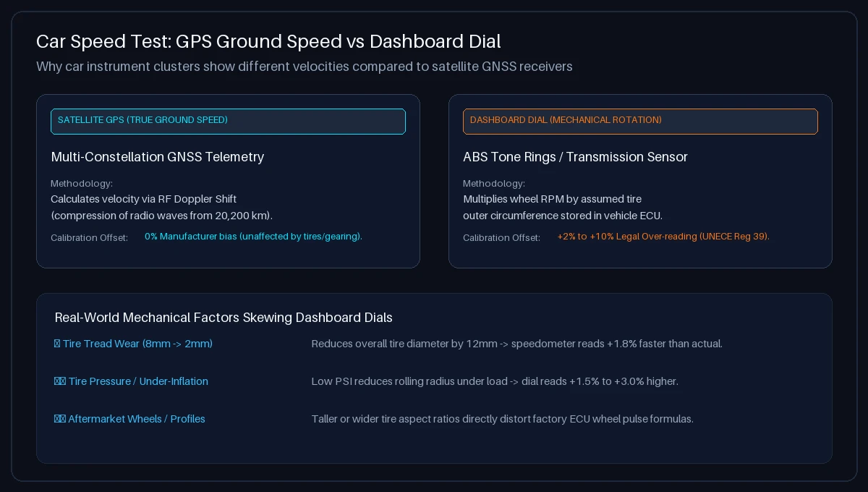Click 'Calculates velocity via RF Doppler Shift' line
868x492 pixels.
[x=144, y=199]
